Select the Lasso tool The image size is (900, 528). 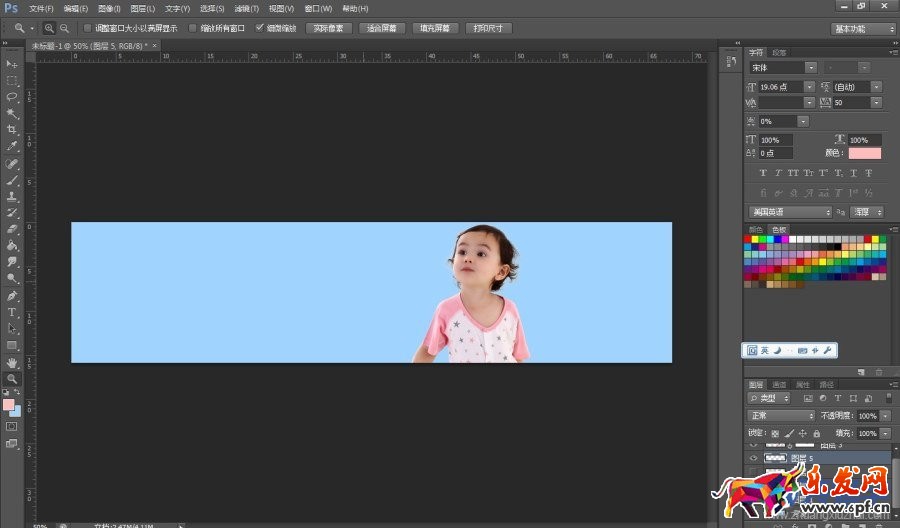[x=12, y=97]
